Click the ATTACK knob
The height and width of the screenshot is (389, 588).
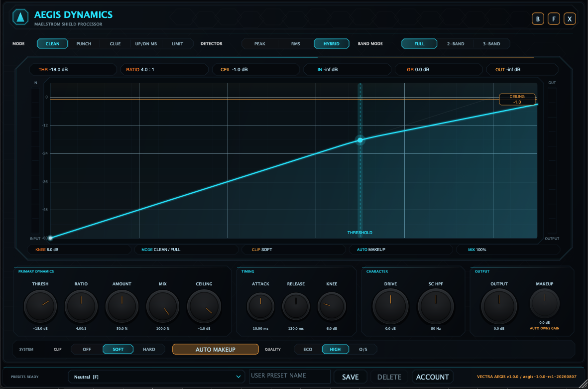coord(260,306)
